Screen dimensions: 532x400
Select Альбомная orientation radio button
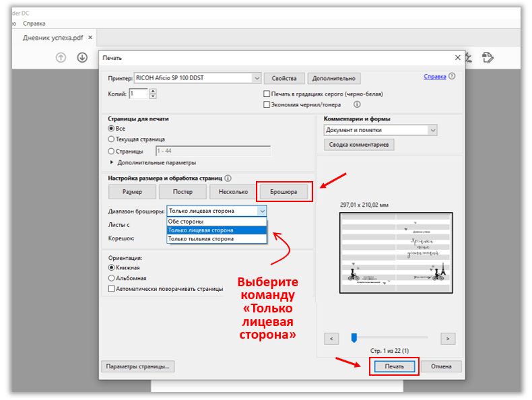pos(111,278)
